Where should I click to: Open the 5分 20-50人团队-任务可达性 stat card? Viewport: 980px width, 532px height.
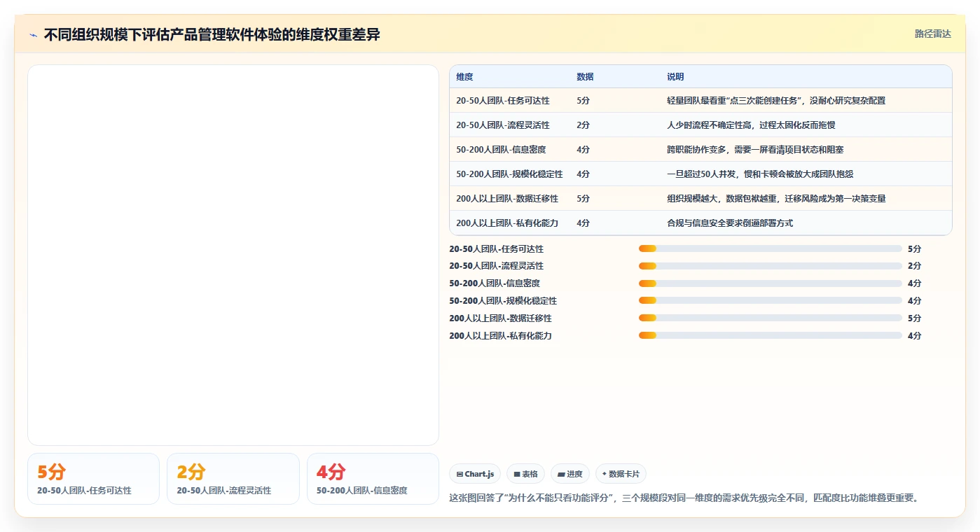click(x=93, y=479)
